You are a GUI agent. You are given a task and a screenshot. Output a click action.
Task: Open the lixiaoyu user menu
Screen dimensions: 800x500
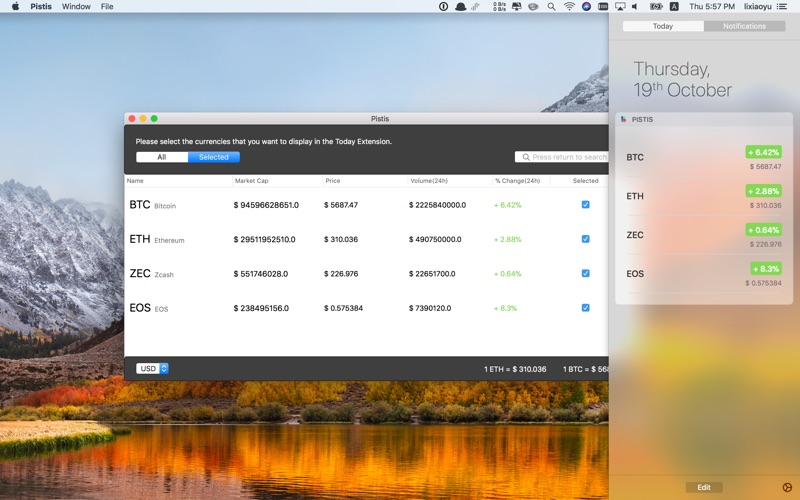(758, 7)
